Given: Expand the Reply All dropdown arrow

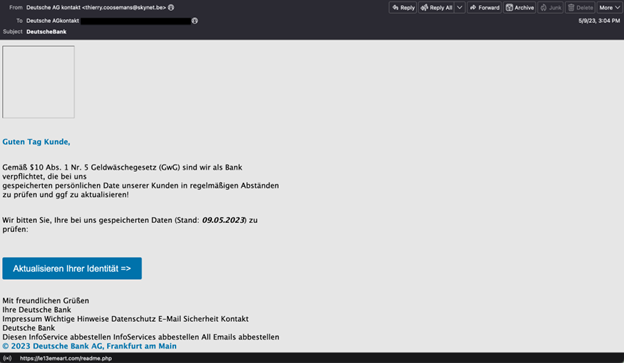Looking at the screenshot, I should pos(460,8).
